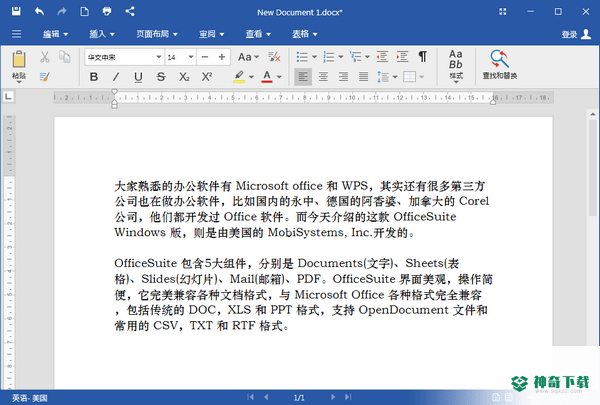Open the font name dropdown
This screenshot has width=600, height=405.
(158, 57)
